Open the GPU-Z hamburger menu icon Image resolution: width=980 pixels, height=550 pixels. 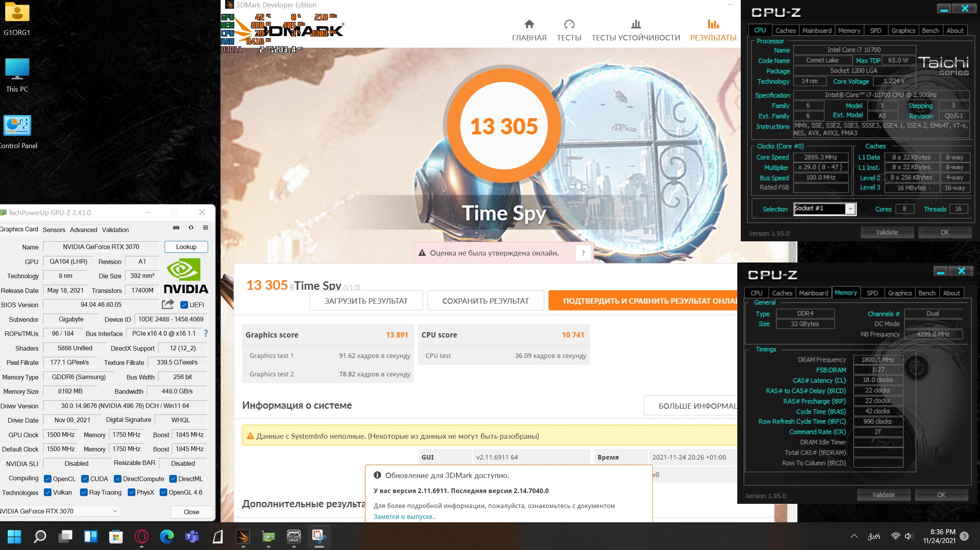(205, 227)
